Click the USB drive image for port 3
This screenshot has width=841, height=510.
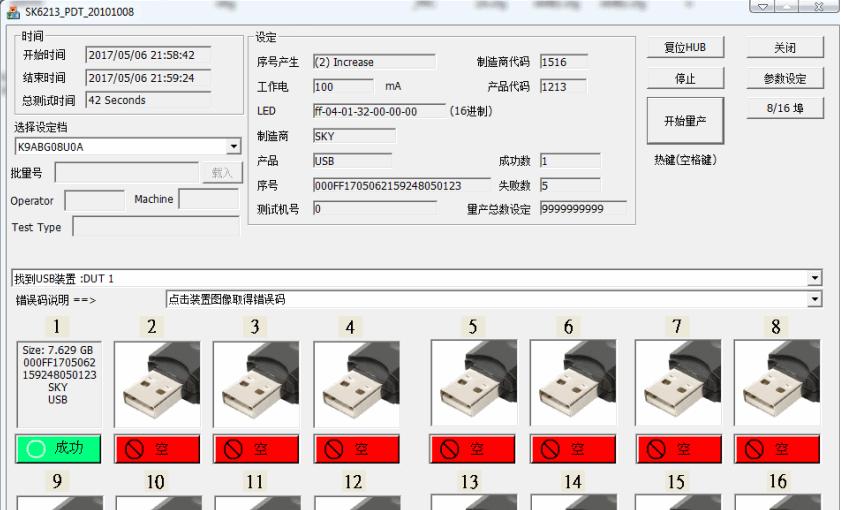point(257,385)
